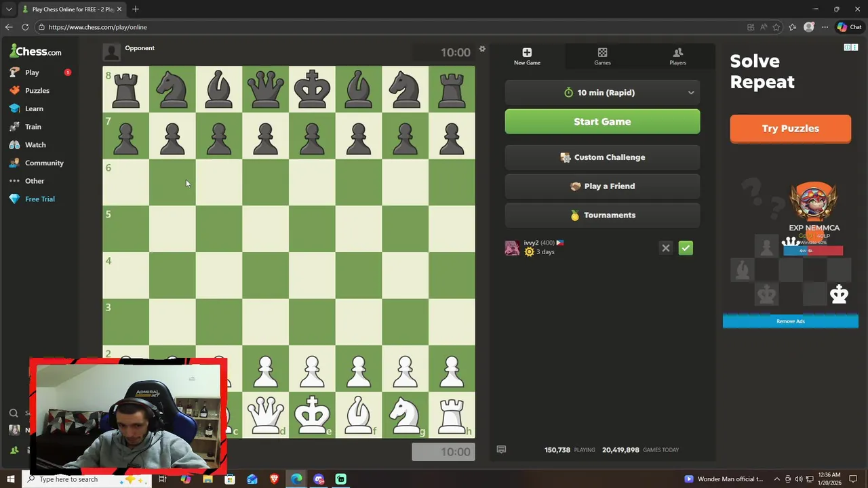Open the Read aloud icon

click(764, 27)
